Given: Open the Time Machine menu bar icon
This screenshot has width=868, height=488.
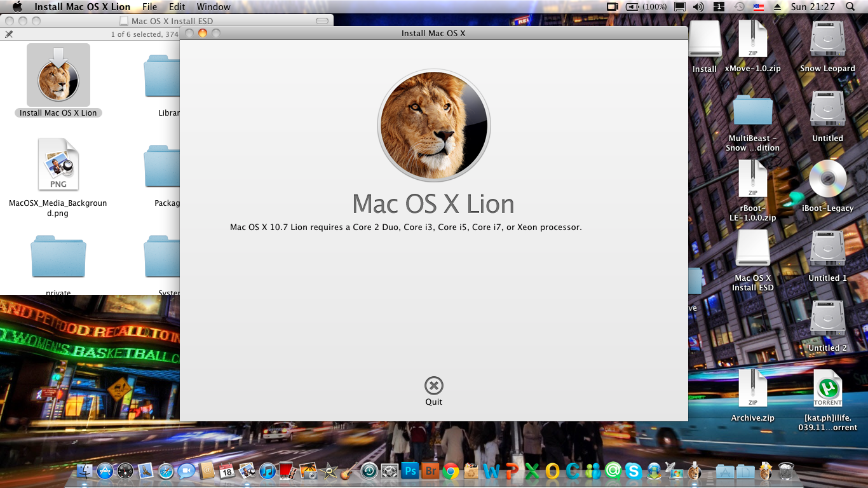Looking at the screenshot, I should pos(739,7).
